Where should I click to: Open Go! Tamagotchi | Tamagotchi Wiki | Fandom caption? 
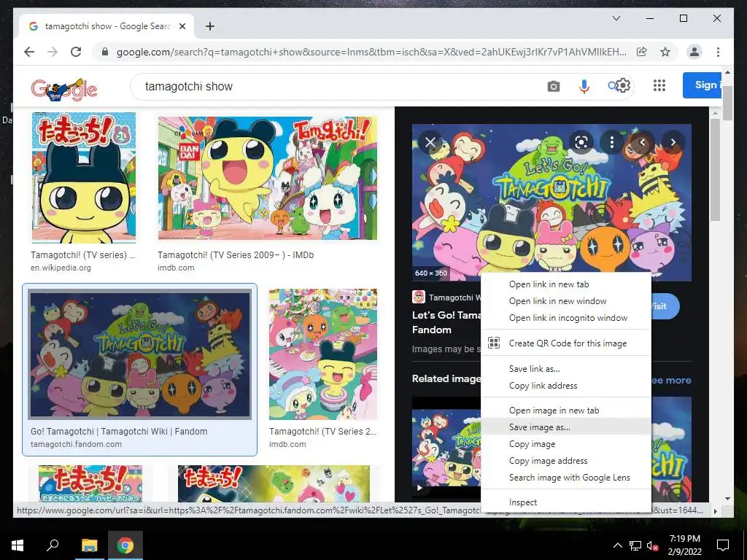(119, 432)
